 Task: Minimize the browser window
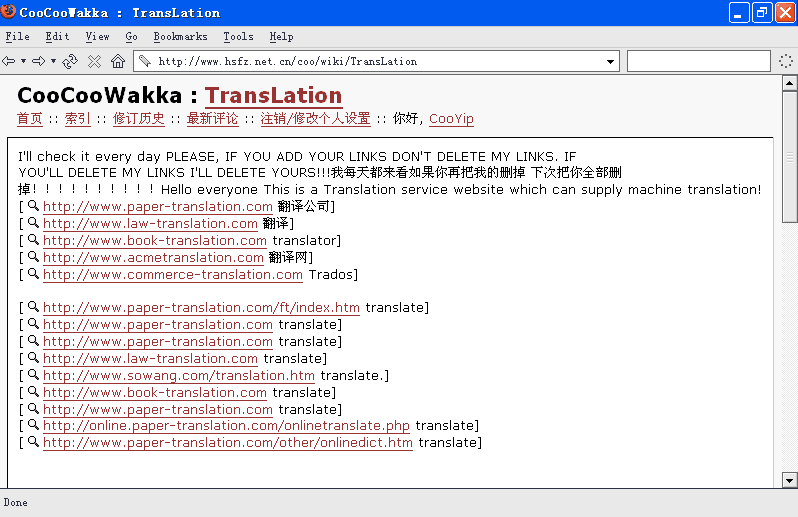[739, 13]
